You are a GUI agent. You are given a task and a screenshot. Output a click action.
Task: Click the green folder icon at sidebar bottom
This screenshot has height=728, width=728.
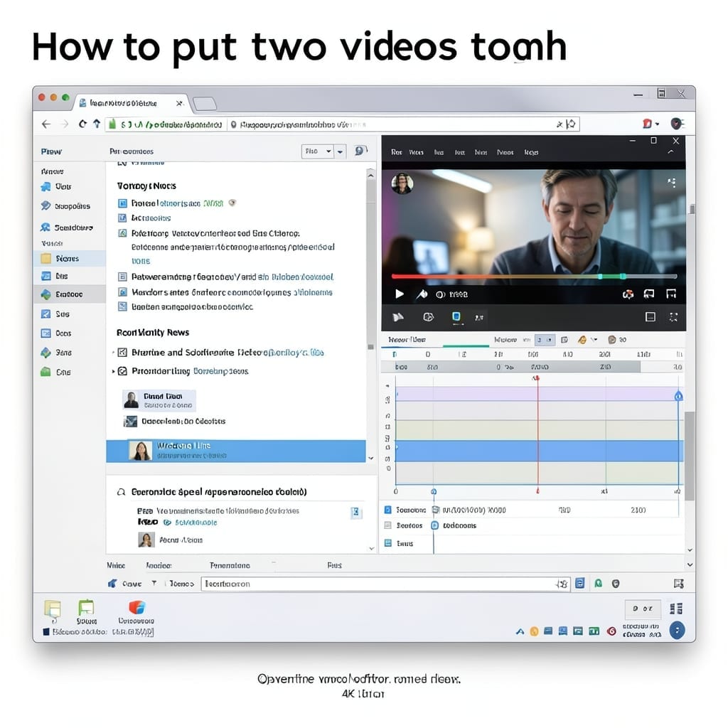coord(45,372)
